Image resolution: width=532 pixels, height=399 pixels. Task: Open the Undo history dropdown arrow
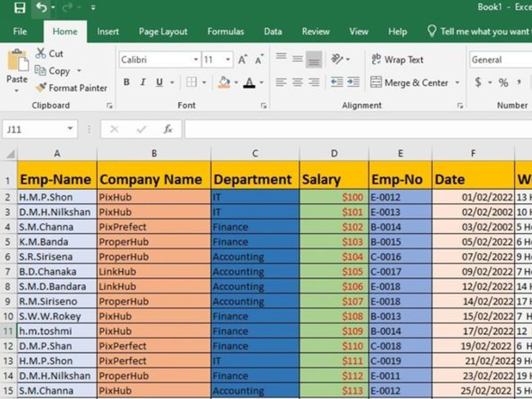point(53,7)
